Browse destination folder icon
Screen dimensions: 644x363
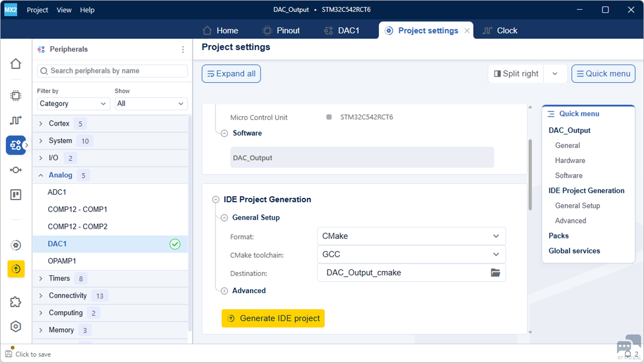[495, 273]
